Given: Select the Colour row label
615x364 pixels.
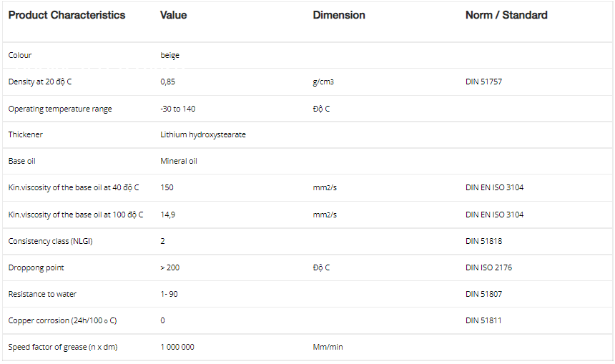Looking at the screenshot, I should click(x=20, y=55).
